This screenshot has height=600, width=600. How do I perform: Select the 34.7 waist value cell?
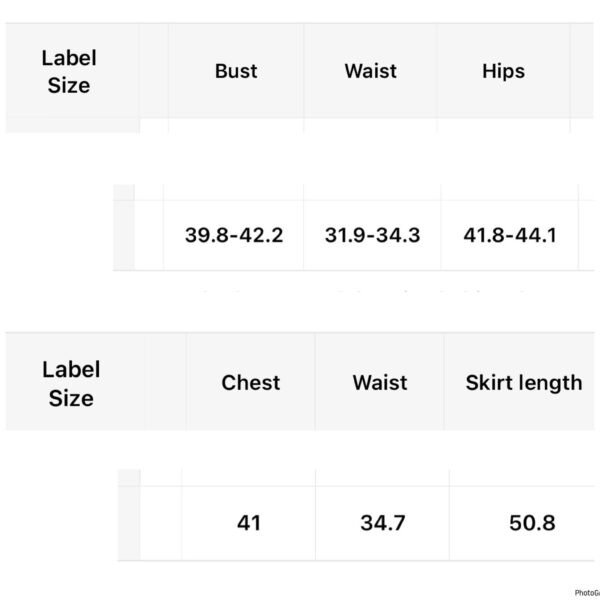click(x=382, y=523)
